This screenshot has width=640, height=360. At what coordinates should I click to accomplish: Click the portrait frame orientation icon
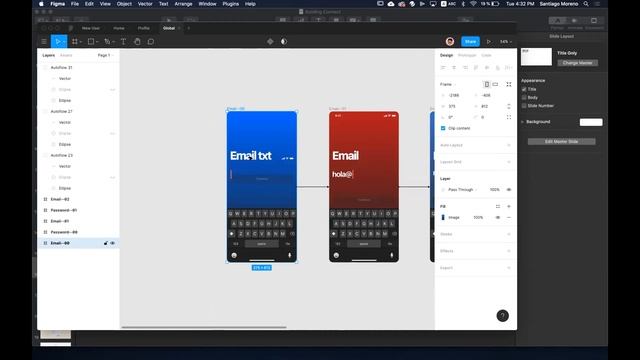(487, 84)
